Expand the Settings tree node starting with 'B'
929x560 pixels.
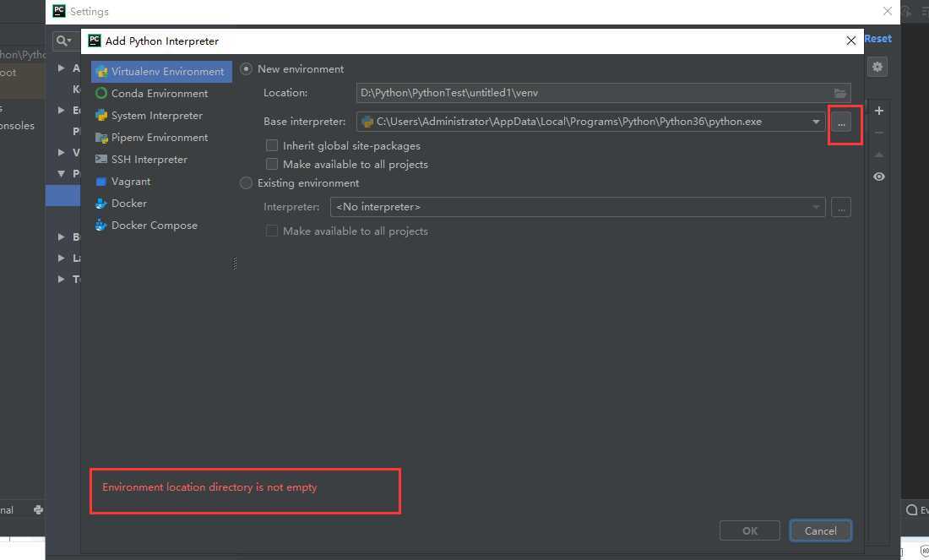point(61,237)
